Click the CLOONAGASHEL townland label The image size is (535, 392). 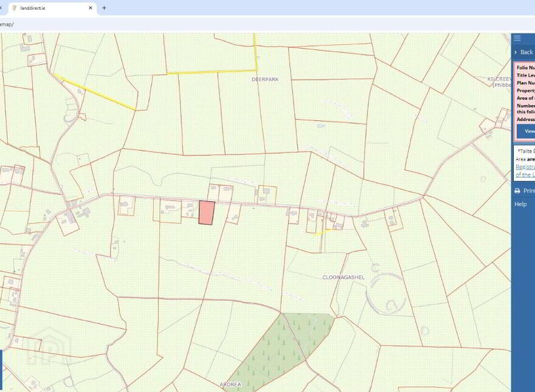point(343,277)
